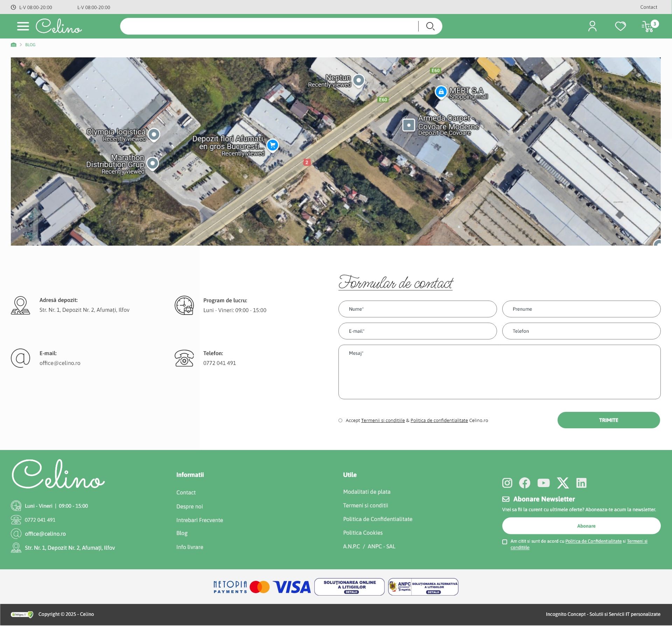Open the LinkedIn footer icon
The width and height of the screenshot is (672, 626).
tap(581, 483)
